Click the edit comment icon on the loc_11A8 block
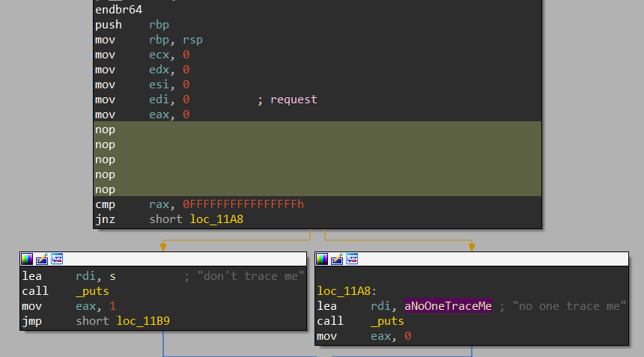This screenshot has width=644, height=357. pyautogui.click(x=337, y=259)
